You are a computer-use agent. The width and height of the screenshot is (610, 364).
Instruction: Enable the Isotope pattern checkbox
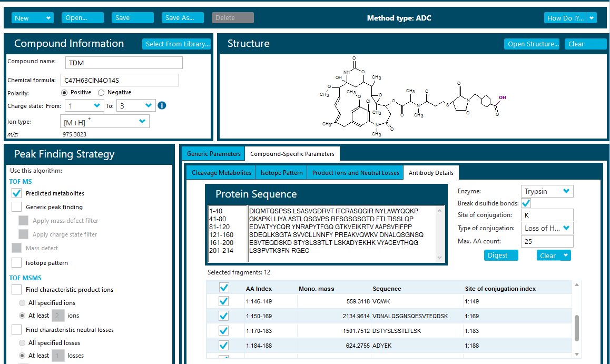(17, 263)
